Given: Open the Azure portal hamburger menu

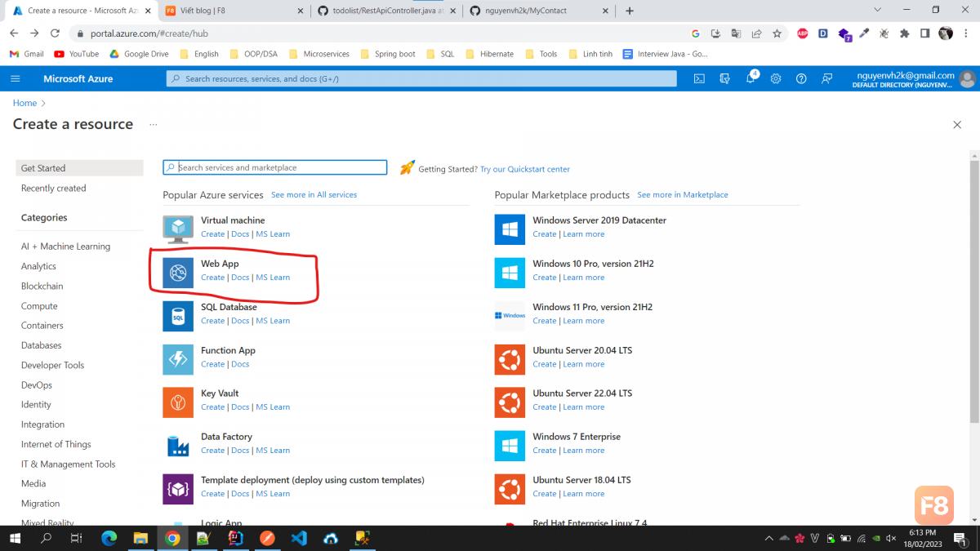Looking at the screenshot, I should (x=15, y=78).
